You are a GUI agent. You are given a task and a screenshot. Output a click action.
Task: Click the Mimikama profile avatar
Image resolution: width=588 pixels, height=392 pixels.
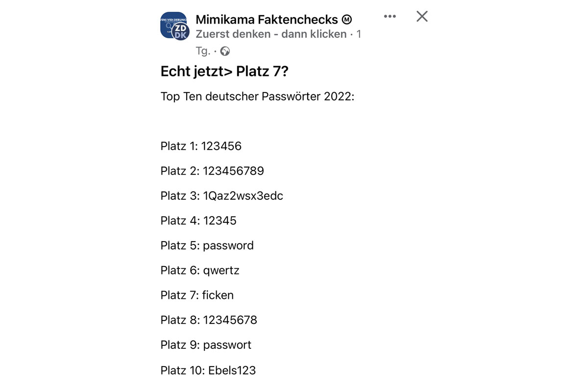click(173, 25)
